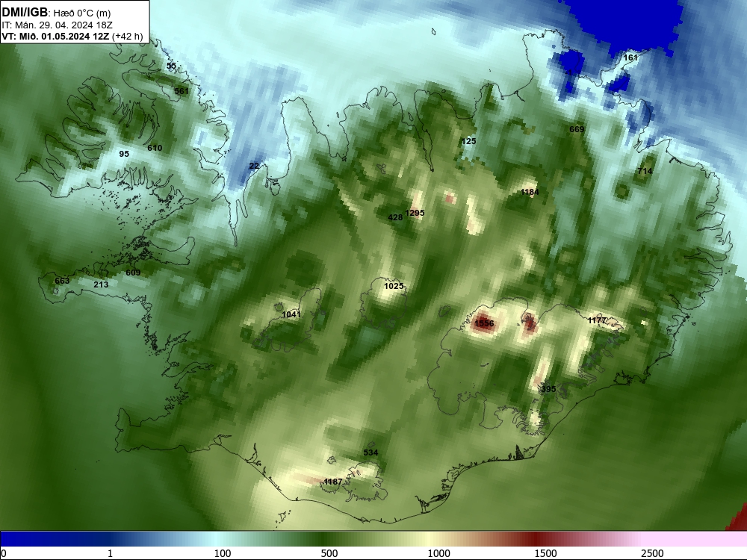
Task: Click the 714 value label
Action: pyautogui.click(x=645, y=171)
